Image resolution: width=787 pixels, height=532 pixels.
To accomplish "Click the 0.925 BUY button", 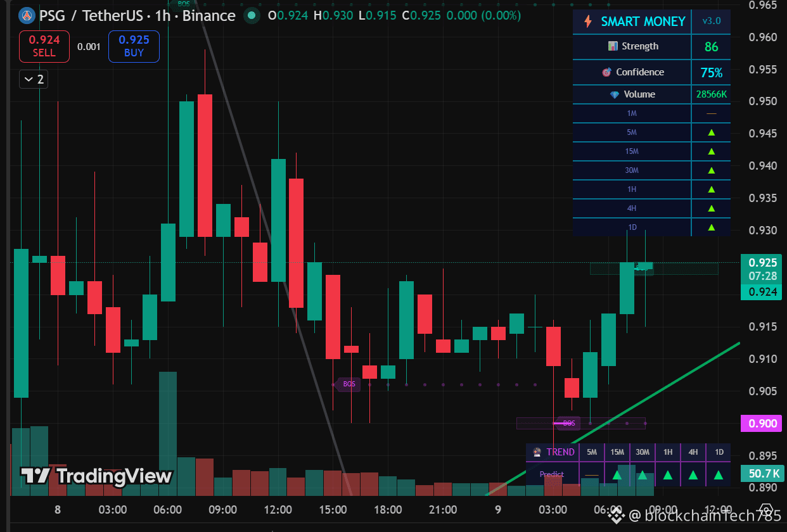I will (x=134, y=46).
